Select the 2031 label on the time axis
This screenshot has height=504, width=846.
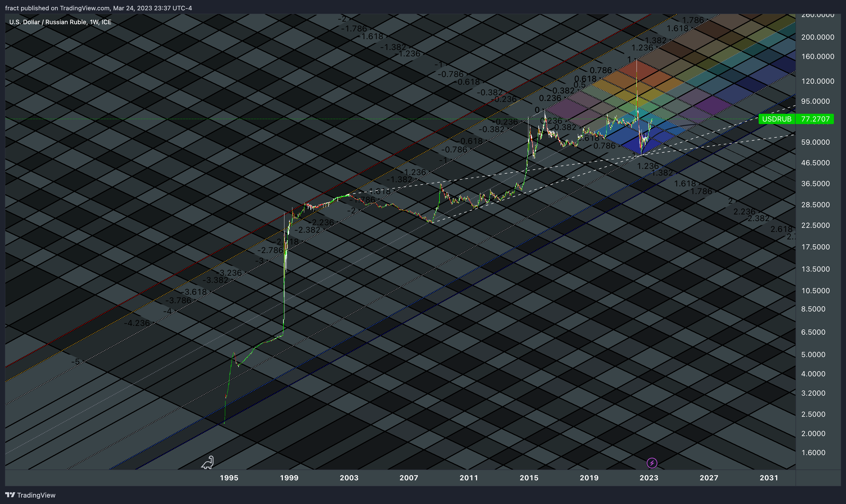coord(769,477)
